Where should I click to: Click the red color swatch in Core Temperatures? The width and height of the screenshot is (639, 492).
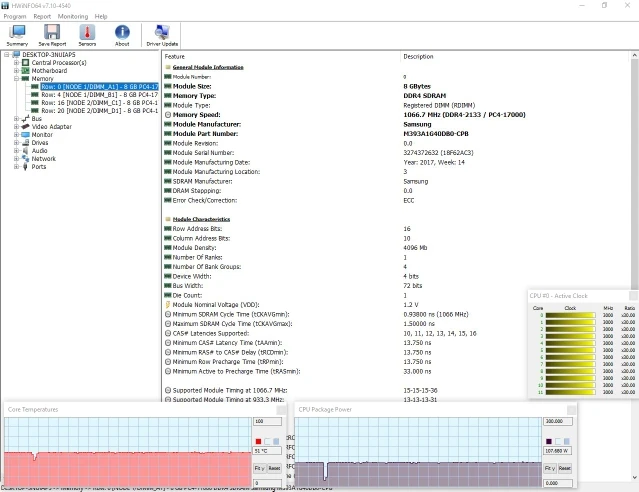point(258,441)
